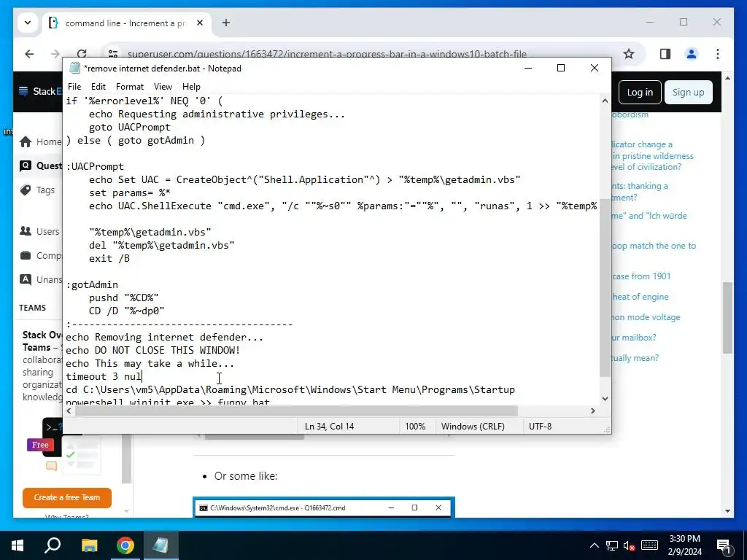Screen dimensions: 747x560
Task: Select the superuser Chrome tab
Action: point(126,23)
